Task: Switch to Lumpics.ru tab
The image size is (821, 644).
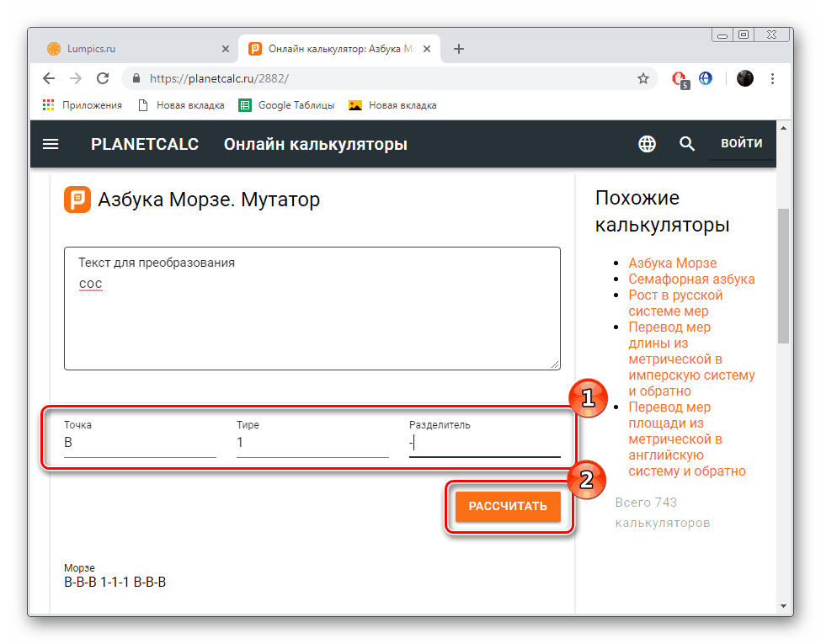Action: coord(138,49)
